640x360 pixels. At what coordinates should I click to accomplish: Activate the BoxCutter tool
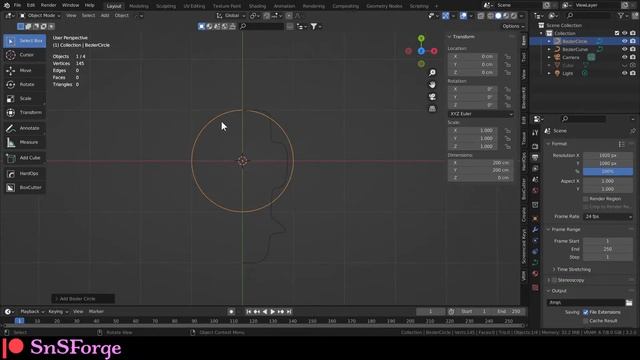pyautogui.click(x=24, y=188)
